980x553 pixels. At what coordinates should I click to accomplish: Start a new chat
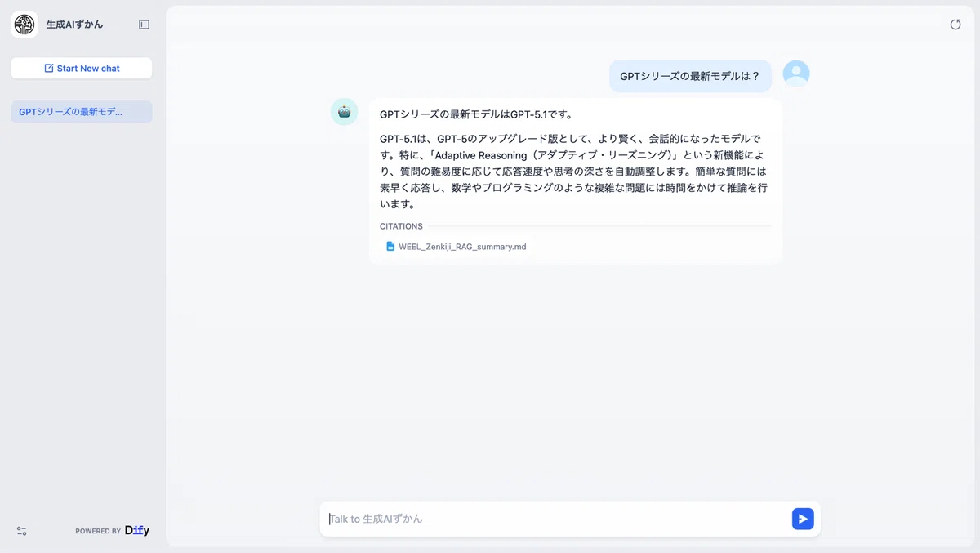(82, 69)
